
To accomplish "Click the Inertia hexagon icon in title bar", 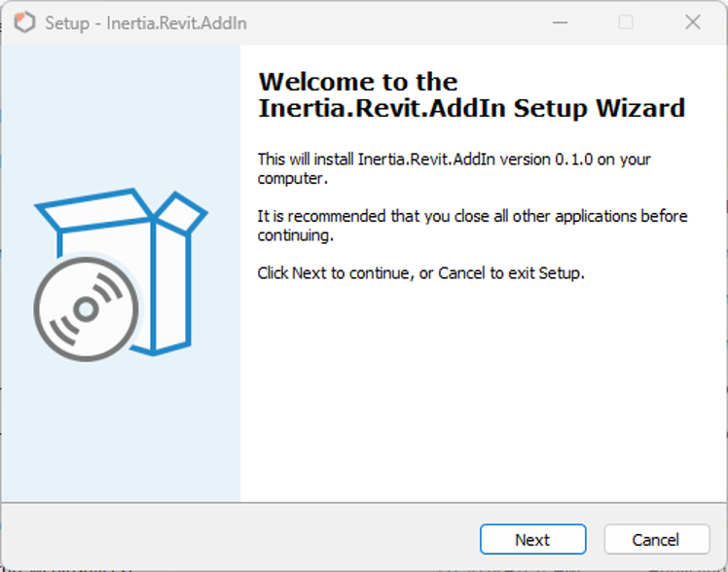I will 24,22.
